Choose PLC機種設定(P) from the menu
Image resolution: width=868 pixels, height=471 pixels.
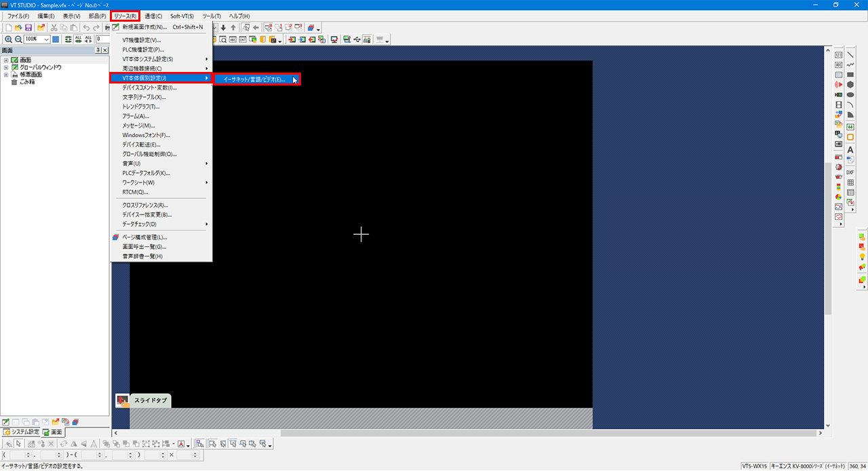(143, 50)
